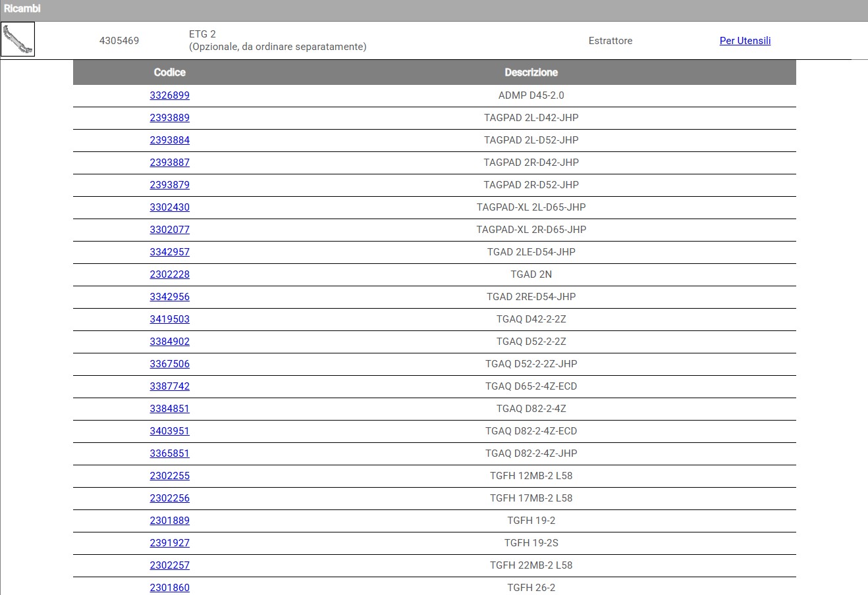Select code 3342957 for TGAD 2LE-D54-JHP
The height and width of the screenshot is (595, 868).
[169, 252]
